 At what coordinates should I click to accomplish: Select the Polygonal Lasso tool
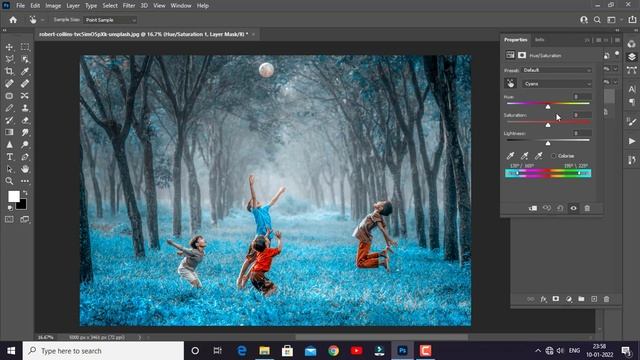click(9, 59)
